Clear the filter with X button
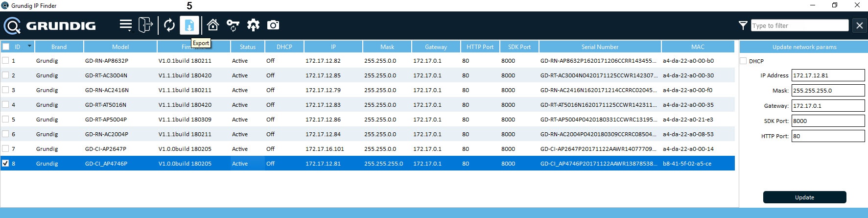Image resolution: width=868 pixels, height=218 pixels. click(860, 25)
